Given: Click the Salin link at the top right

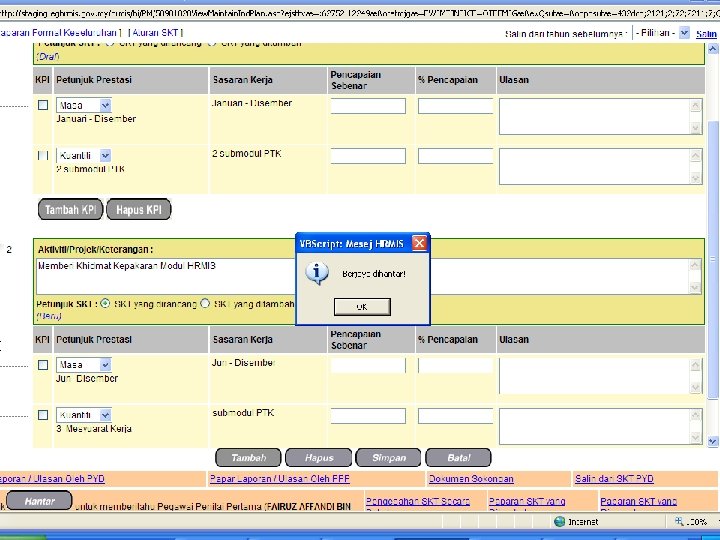Looking at the screenshot, I should 706,34.
